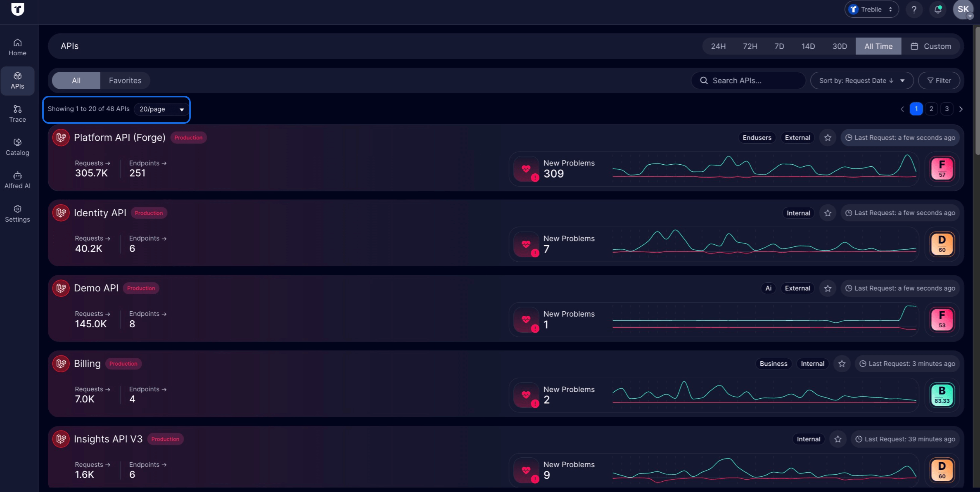Favorite the Identity API
The image size is (980, 492).
827,213
